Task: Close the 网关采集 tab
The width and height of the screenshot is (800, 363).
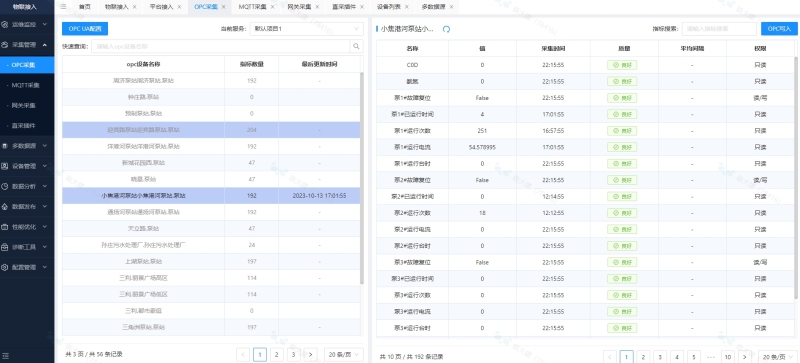Action: [x=317, y=7]
